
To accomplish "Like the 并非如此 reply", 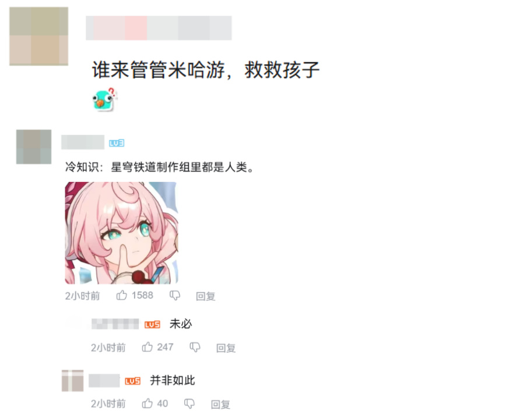I will [x=147, y=404].
